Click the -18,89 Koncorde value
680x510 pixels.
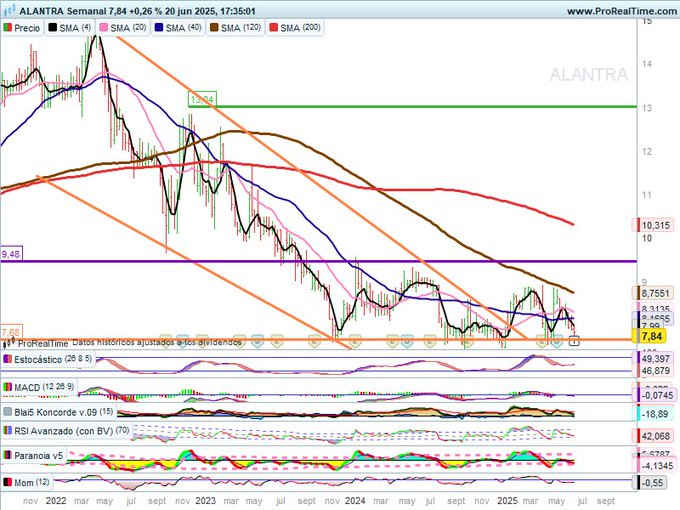[x=654, y=414]
